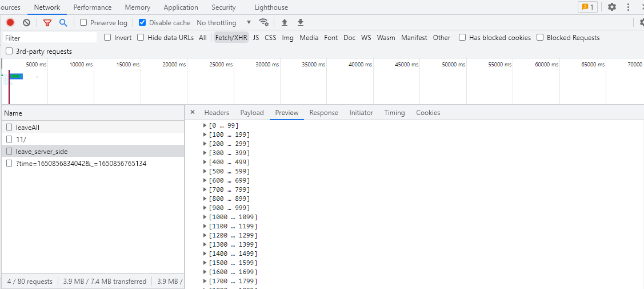The width and height of the screenshot is (644, 289).
Task: Click the export HAR download icon
Action: 301,22
